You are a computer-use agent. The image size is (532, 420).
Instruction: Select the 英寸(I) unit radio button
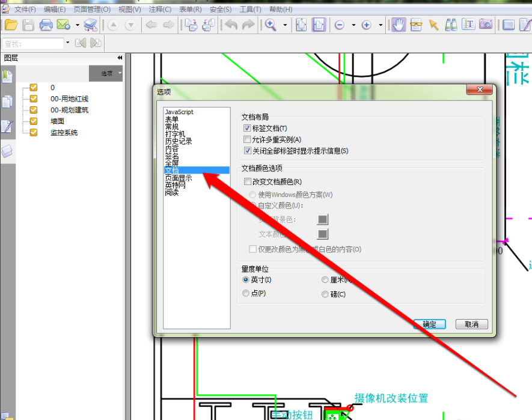pyautogui.click(x=246, y=280)
